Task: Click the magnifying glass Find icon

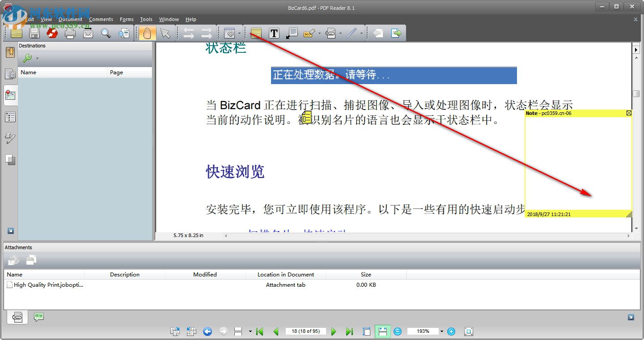Action: pyautogui.click(x=106, y=33)
